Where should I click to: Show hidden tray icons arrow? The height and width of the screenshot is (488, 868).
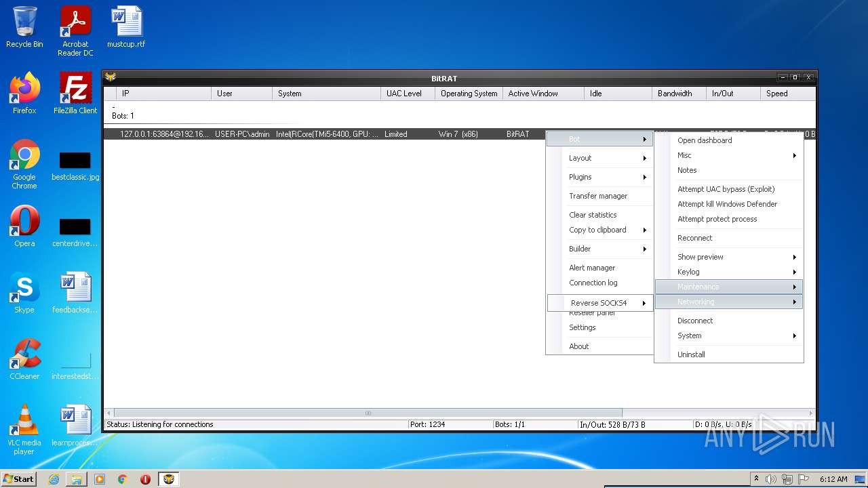pyautogui.click(x=756, y=479)
